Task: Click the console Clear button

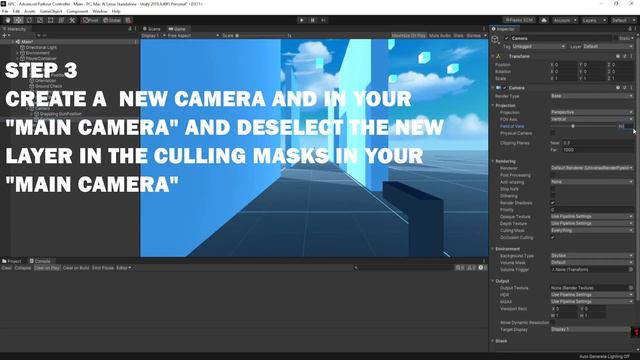Action: (7, 268)
